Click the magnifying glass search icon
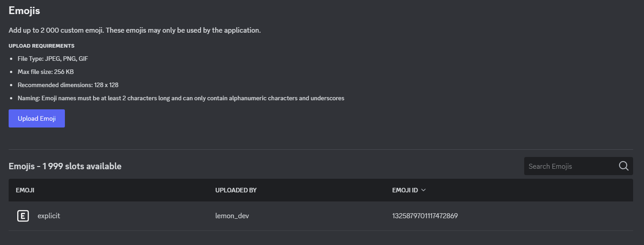Viewport: 644px width, 245px height. coord(624,166)
